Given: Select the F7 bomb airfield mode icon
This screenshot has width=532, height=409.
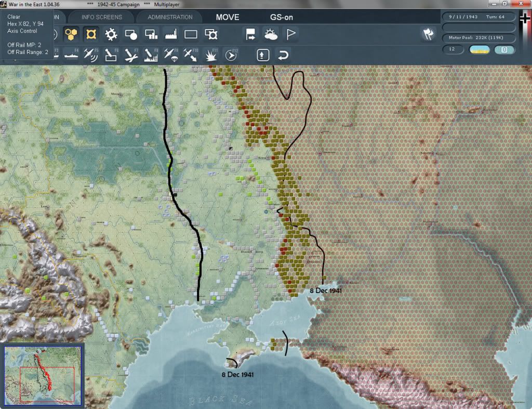Looking at the screenshot, I should 131,55.
